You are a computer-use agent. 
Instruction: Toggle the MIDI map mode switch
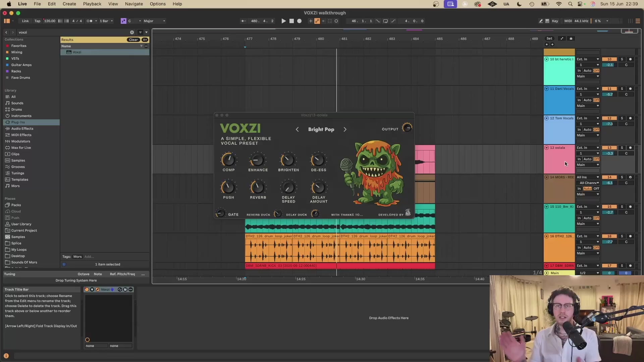(568, 21)
